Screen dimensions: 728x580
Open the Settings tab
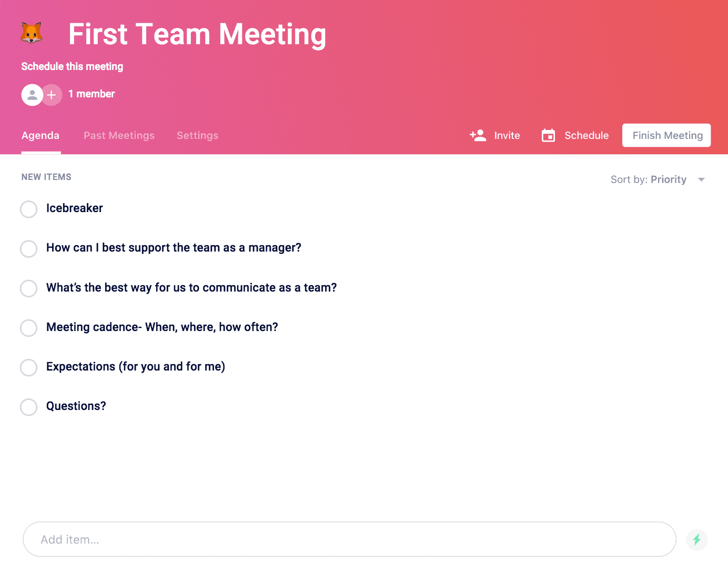click(x=197, y=135)
